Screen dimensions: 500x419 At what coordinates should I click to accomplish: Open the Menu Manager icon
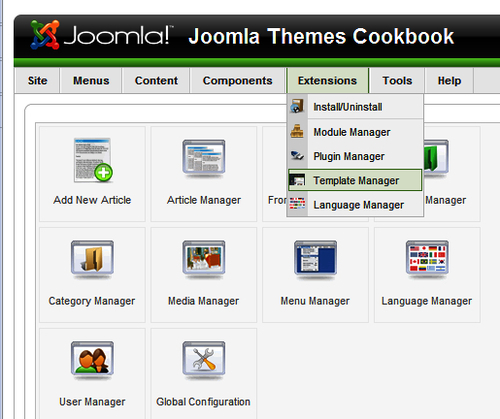[315, 258]
